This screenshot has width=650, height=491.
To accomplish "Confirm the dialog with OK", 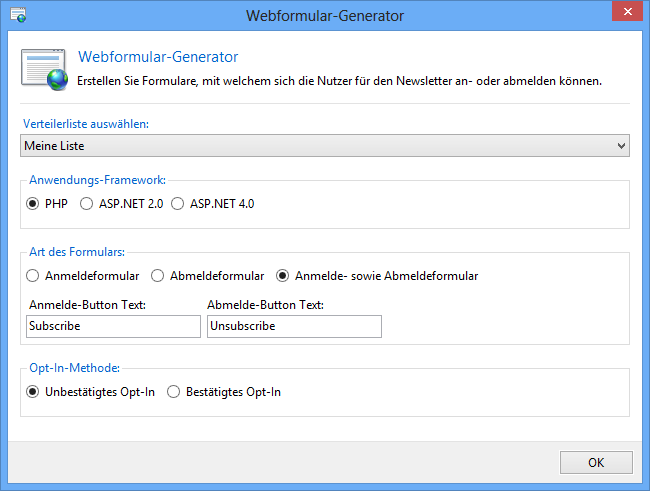I will 596,462.
